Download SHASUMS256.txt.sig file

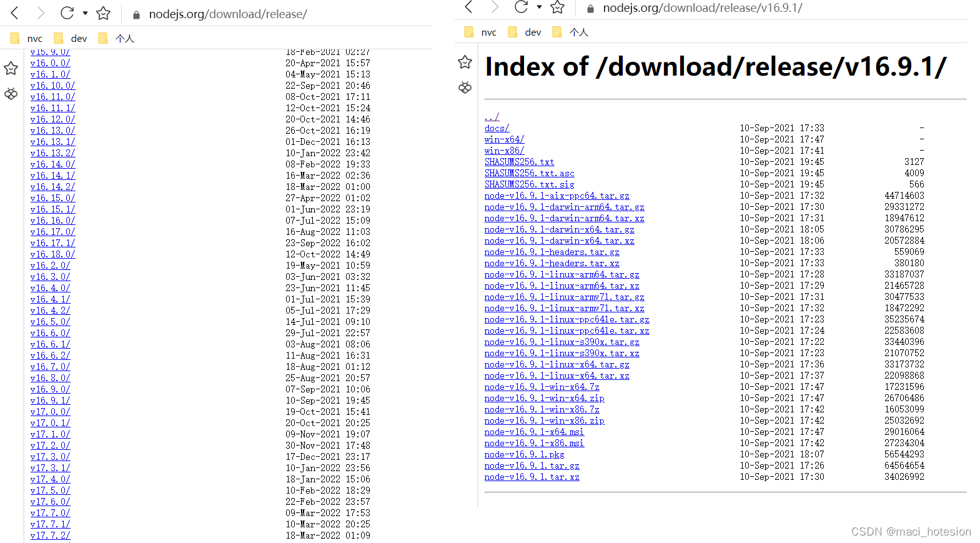point(529,184)
